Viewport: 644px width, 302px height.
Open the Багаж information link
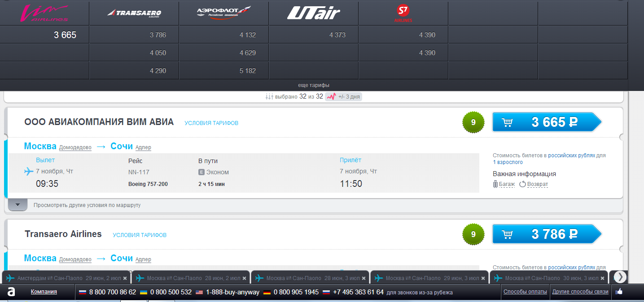coord(507,184)
